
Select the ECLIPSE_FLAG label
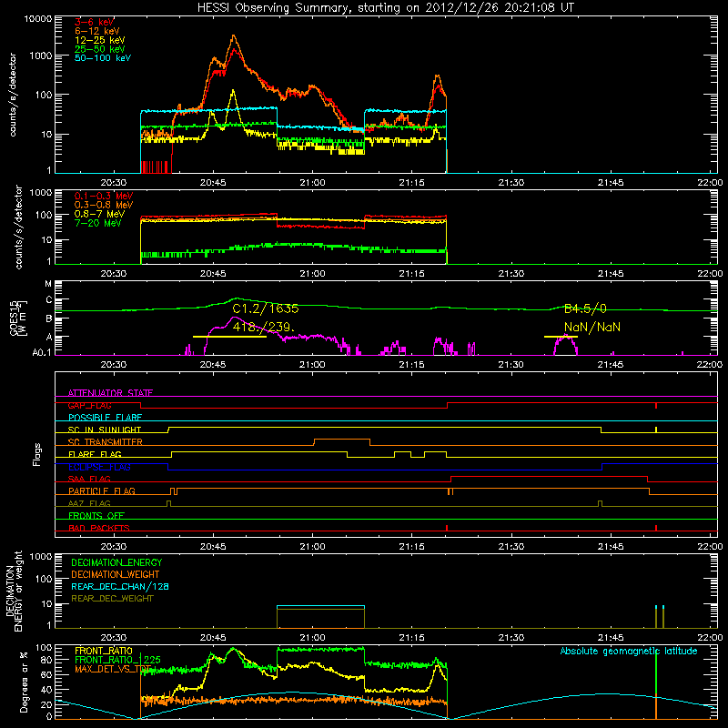pyautogui.click(x=99, y=467)
